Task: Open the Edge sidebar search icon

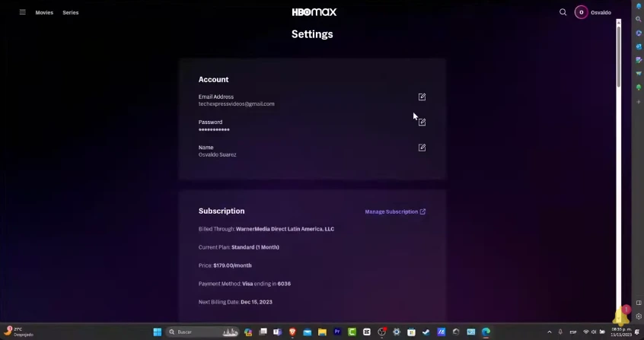Action: (x=639, y=19)
